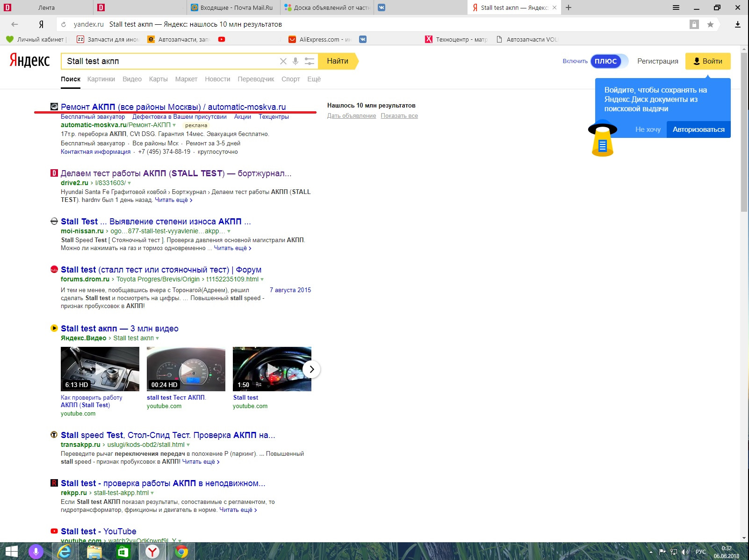Open Internet Explorer from taskbar

tap(64, 552)
